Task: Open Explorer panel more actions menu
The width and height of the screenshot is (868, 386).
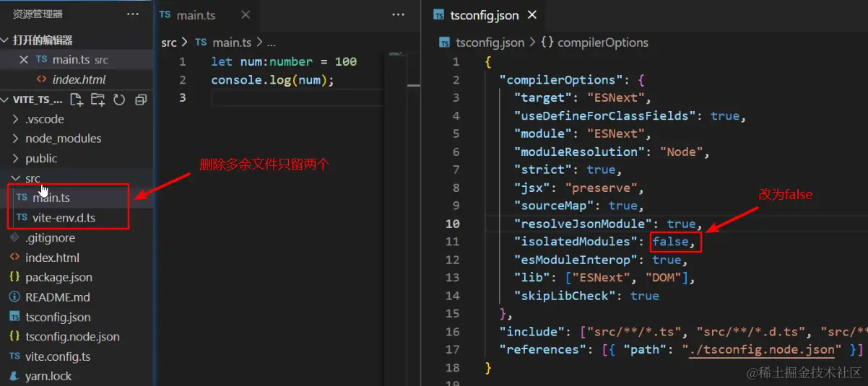Action: (133, 14)
